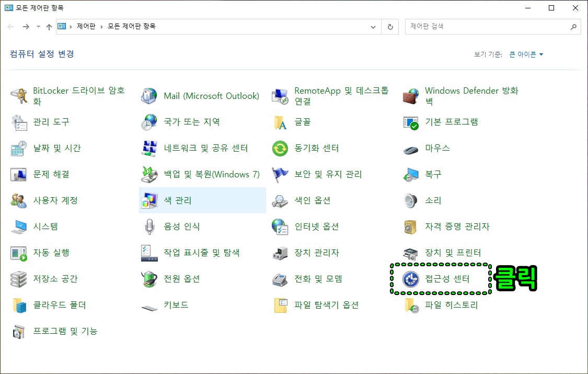588x374 pixels.
Task: Launch 장치 관리자 from Control Panel
Action: (314, 253)
